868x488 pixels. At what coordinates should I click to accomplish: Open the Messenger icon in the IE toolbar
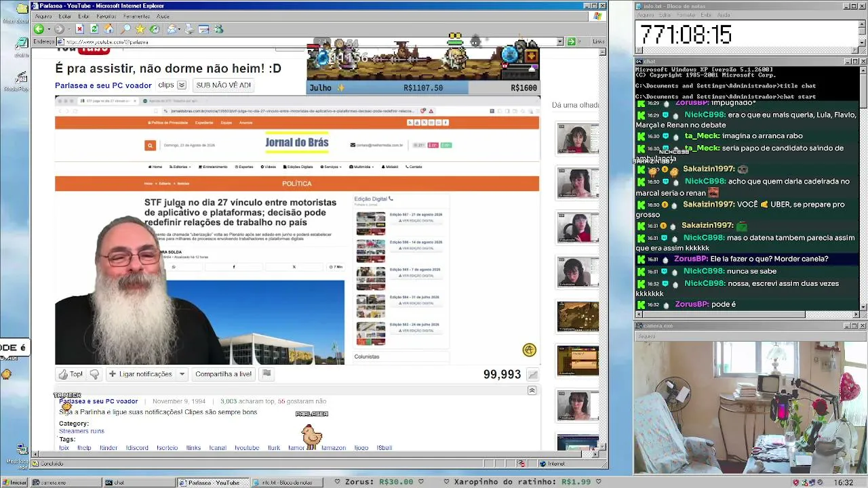pyautogui.click(x=218, y=29)
